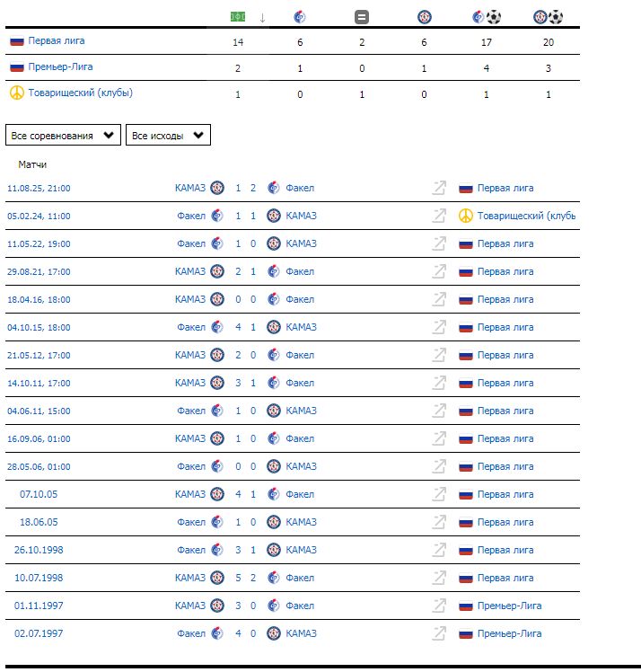This screenshot has width=641, height=672.
Task: Open the Все соревнования dropdown
Action: pos(63,136)
